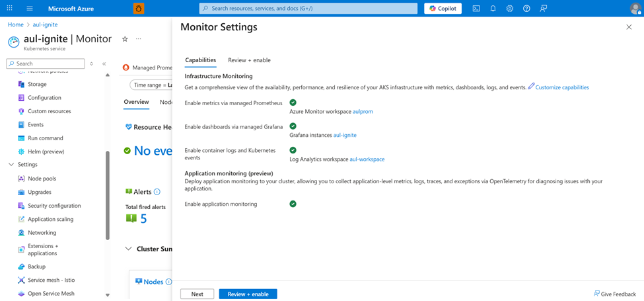The image size is (644, 301).
Task: Click the Copilot button
Action: pyautogui.click(x=443, y=9)
